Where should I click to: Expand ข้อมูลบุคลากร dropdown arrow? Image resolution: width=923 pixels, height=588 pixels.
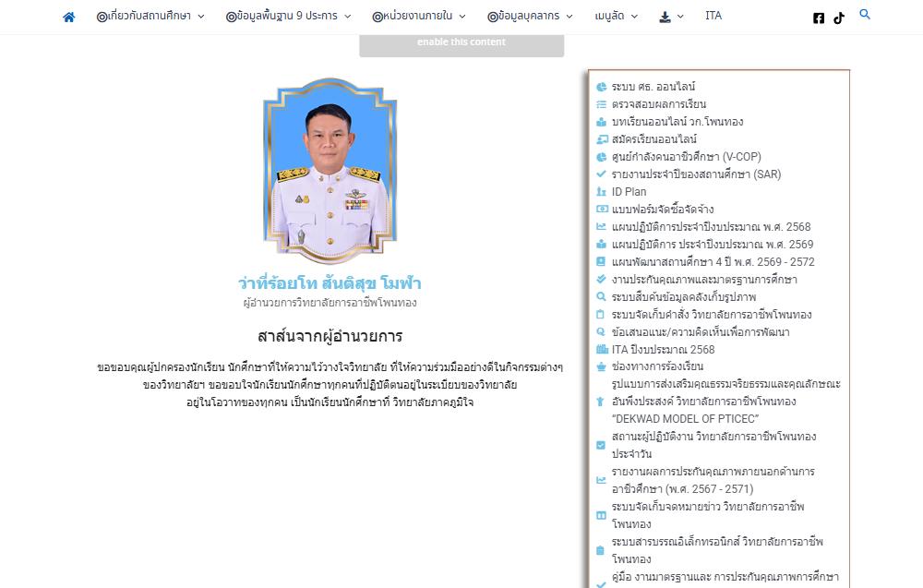569,17
